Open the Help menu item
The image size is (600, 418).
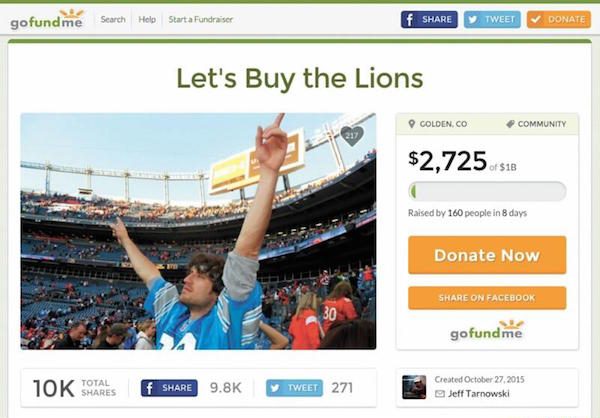tap(147, 20)
